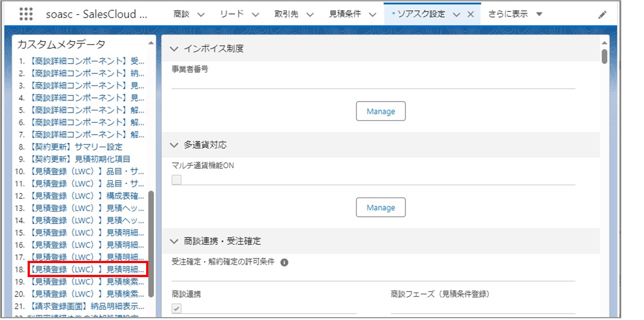Open item 10 【見積登録（LWC）】品目・サ…
Screen dimensions: 644x320
[x=87, y=171]
